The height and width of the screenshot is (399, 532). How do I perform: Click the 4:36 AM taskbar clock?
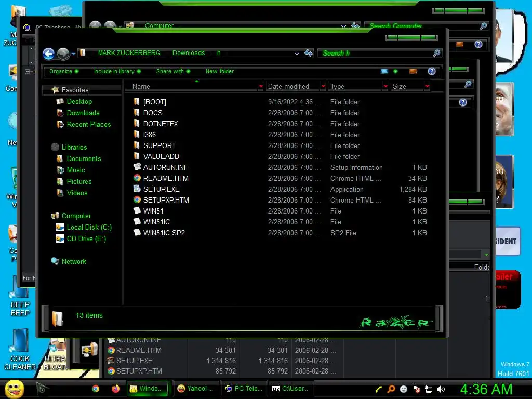486,389
